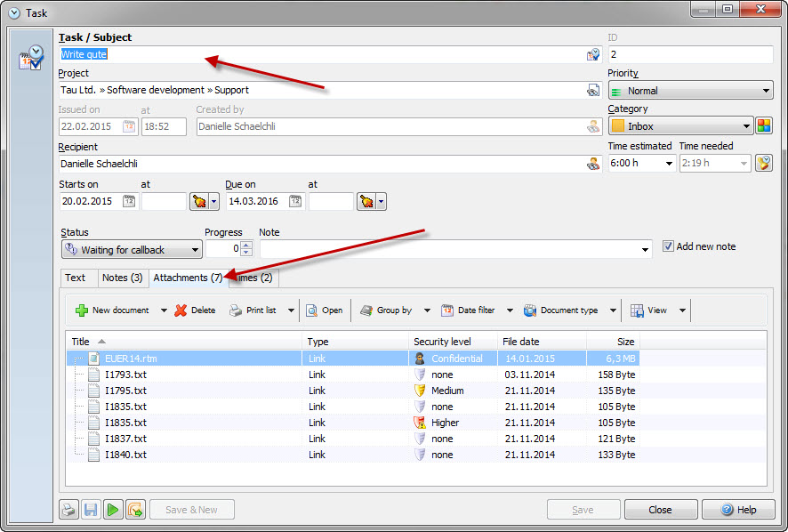The image size is (788, 532).
Task: Open the colored category editor icon
Action: click(x=764, y=126)
